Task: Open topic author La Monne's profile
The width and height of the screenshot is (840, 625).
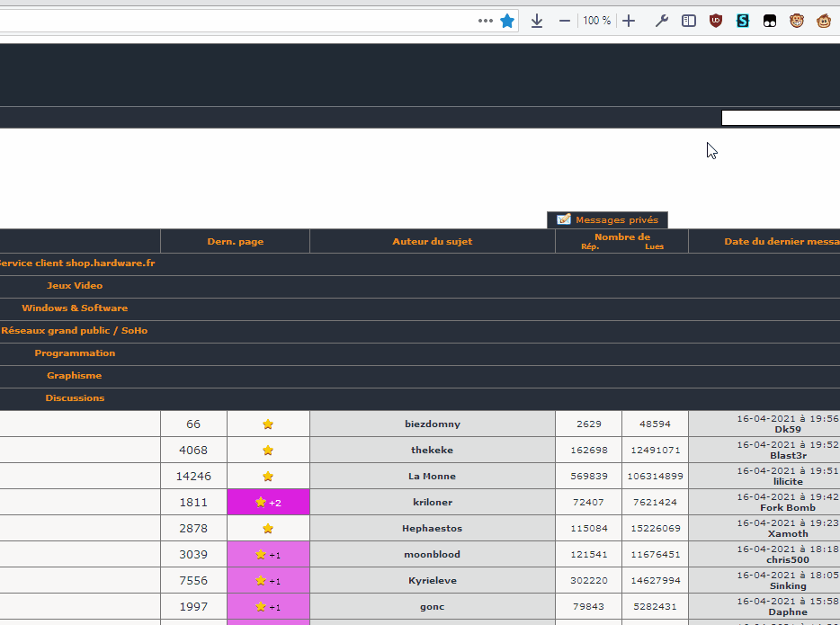Action: pyautogui.click(x=432, y=476)
